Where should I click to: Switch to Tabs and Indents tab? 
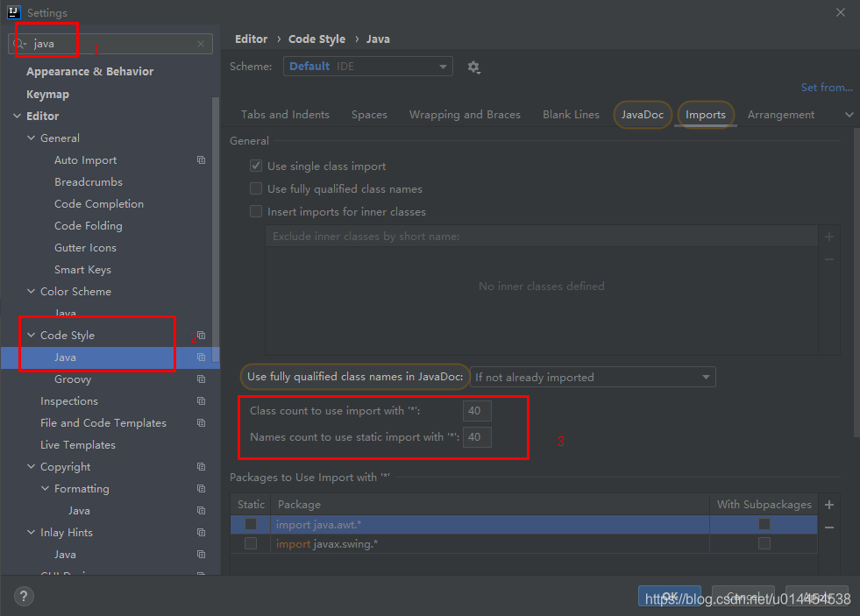pos(285,115)
